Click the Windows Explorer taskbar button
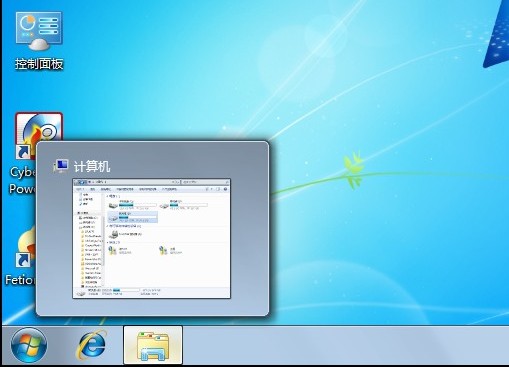Screen dimensions: 509x367 click(x=153, y=345)
